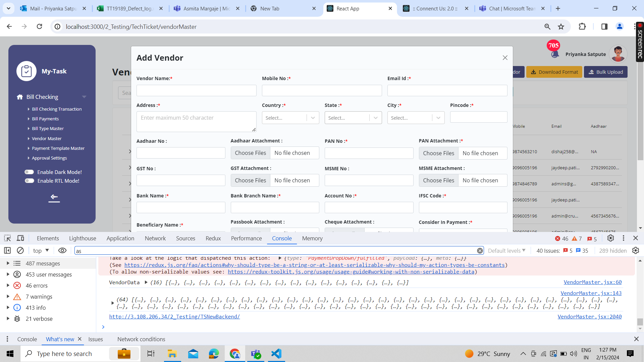644x362 pixels.
Task: Switch to the Network tab
Action: click(x=155, y=238)
